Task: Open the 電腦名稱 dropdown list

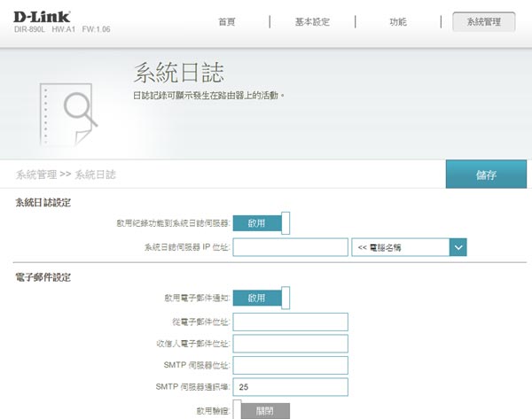Action: (400, 247)
